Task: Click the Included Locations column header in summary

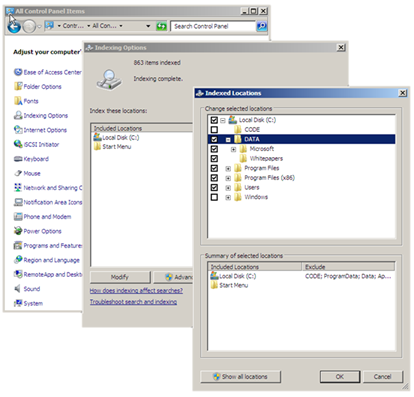Action: point(255,267)
